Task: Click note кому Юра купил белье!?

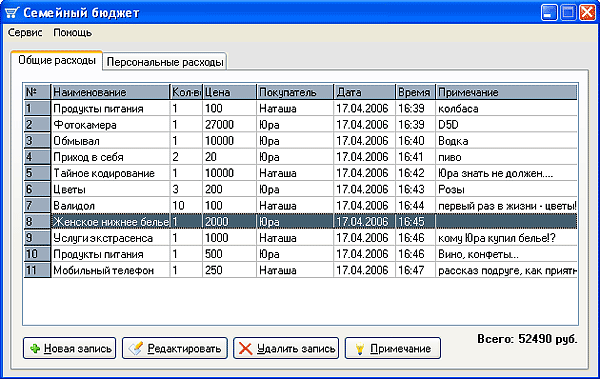Action: click(x=507, y=238)
